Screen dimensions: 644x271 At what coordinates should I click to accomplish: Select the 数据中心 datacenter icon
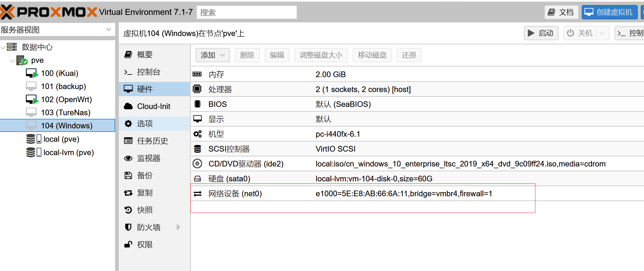pyautogui.click(x=12, y=47)
